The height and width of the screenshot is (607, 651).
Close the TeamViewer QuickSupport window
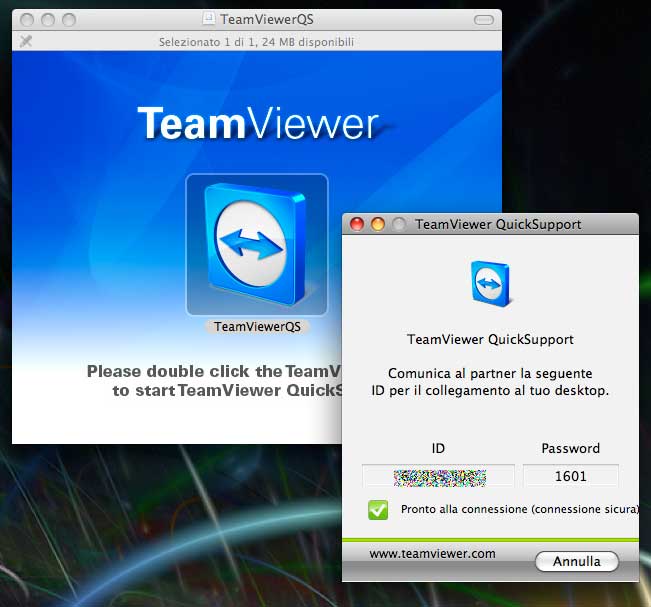tap(357, 224)
